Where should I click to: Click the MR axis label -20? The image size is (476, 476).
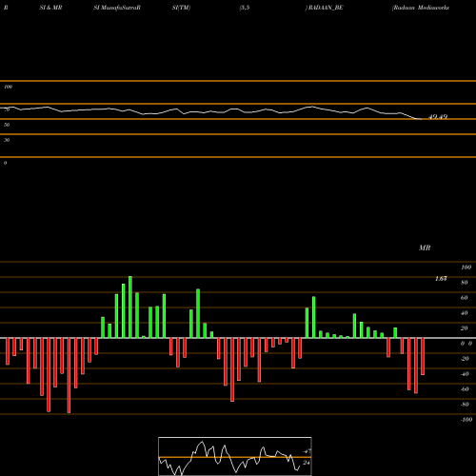click(x=465, y=359)
